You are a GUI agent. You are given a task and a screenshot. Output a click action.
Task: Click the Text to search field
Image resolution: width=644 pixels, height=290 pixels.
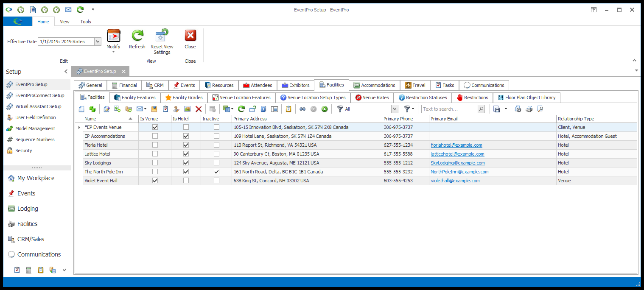pos(449,109)
